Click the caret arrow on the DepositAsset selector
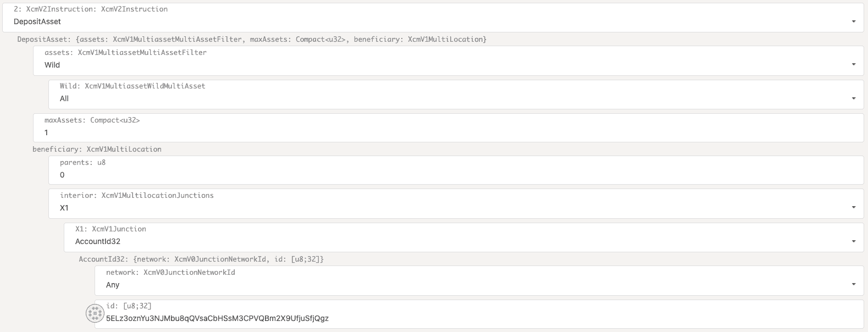This screenshot has height=332, width=868. click(x=853, y=21)
